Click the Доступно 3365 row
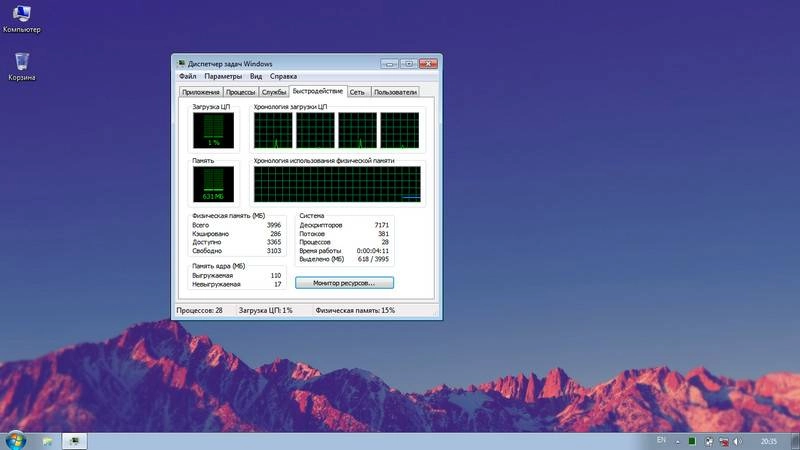800x450 pixels. point(237,242)
